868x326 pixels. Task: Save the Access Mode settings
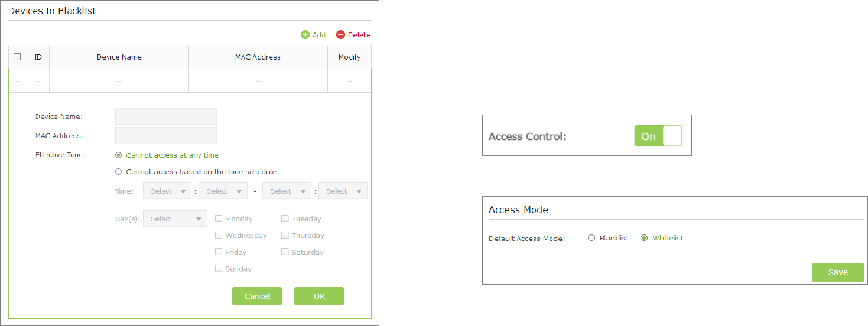point(838,272)
